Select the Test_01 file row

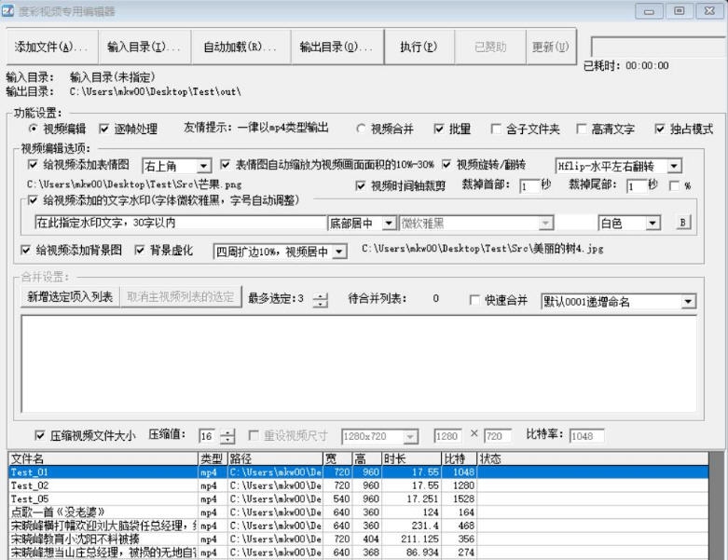pos(359,472)
